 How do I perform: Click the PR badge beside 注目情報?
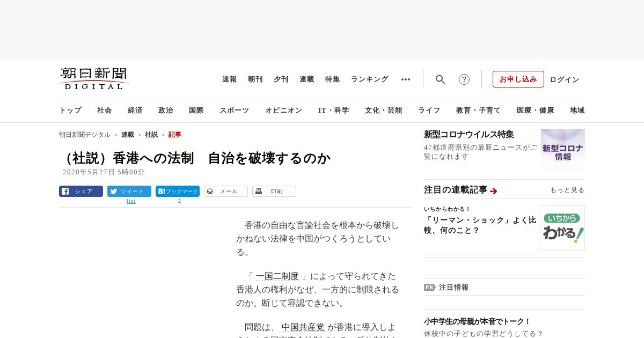430,287
